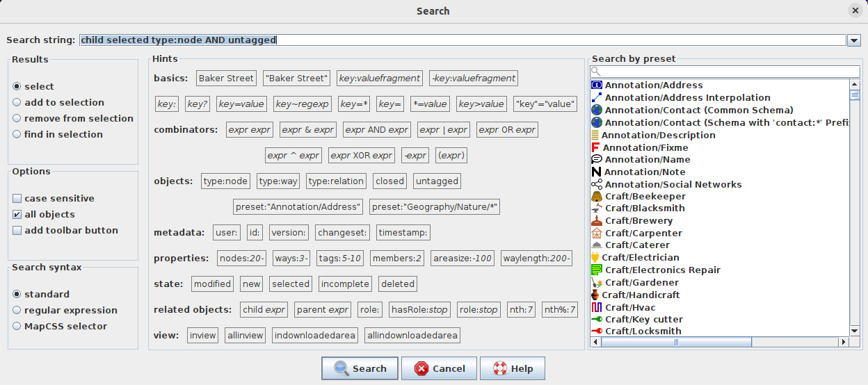The image size is (868, 385).
Task: Insert the 'key=value' hint
Action: [241, 104]
